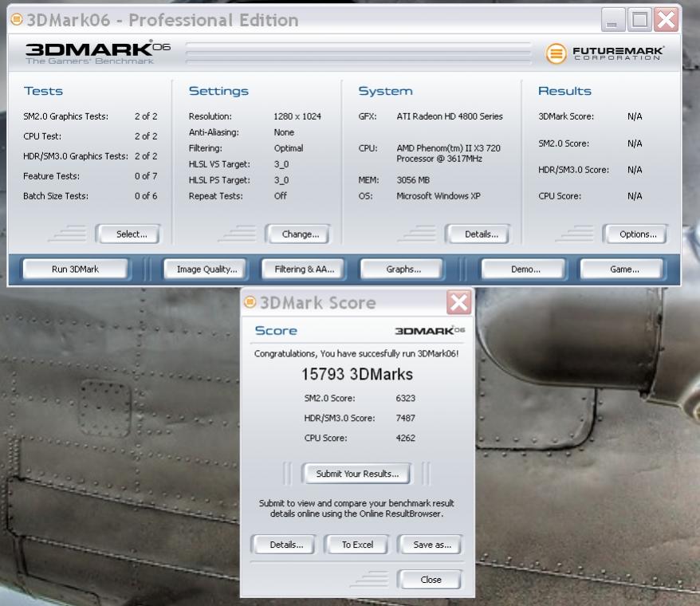Image resolution: width=700 pixels, height=606 pixels.
Task: Click the SM2.0 Score value 6323
Action: coord(405,399)
